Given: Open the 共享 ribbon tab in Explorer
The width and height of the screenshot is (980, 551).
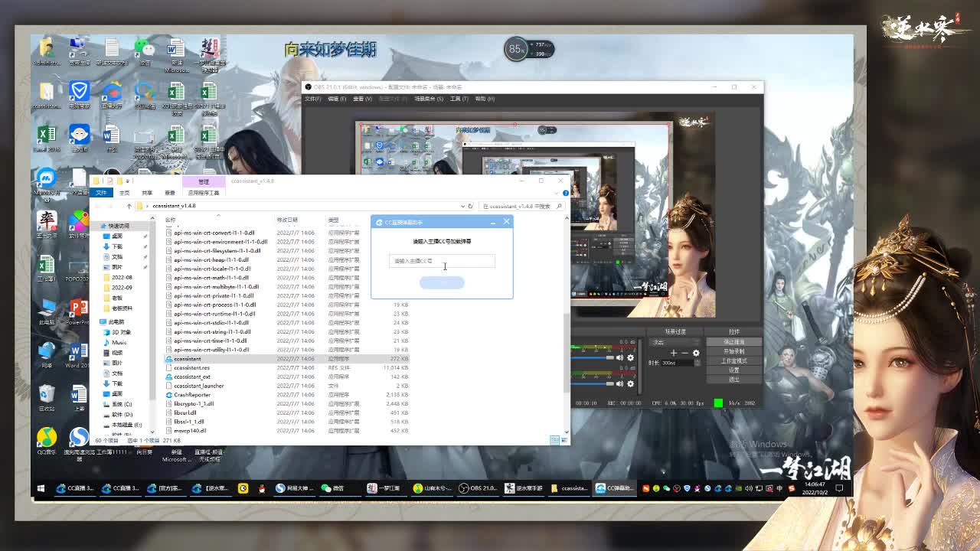Looking at the screenshot, I should tap(147, 193).
